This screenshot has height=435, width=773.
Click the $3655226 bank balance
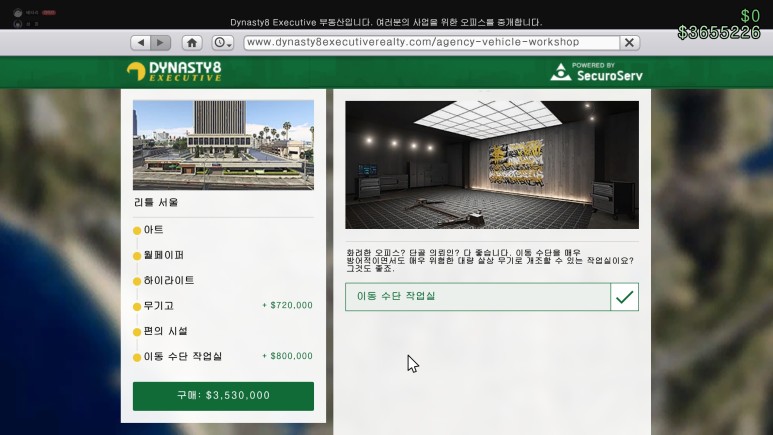point(719,33)
